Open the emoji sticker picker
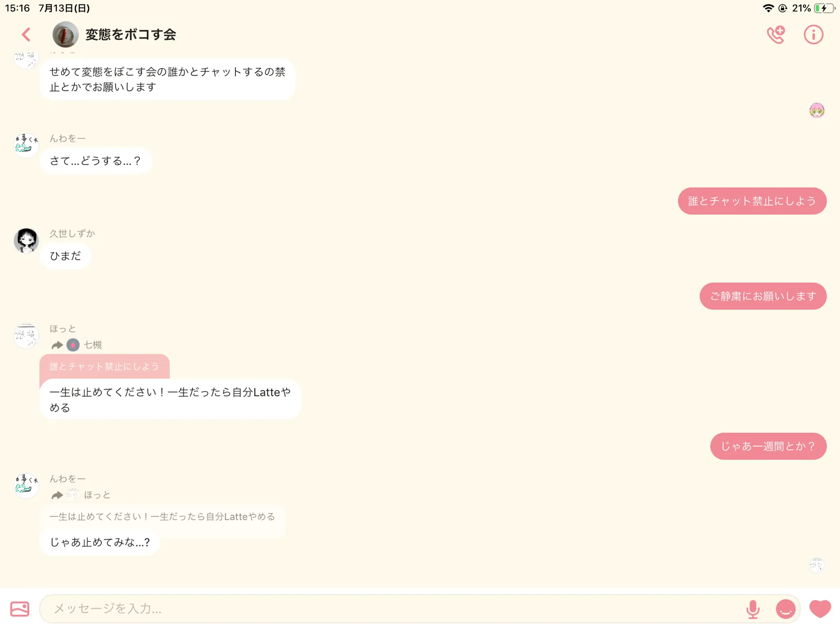This screenshot has width=840, height=630. click(x=786, y=609)
